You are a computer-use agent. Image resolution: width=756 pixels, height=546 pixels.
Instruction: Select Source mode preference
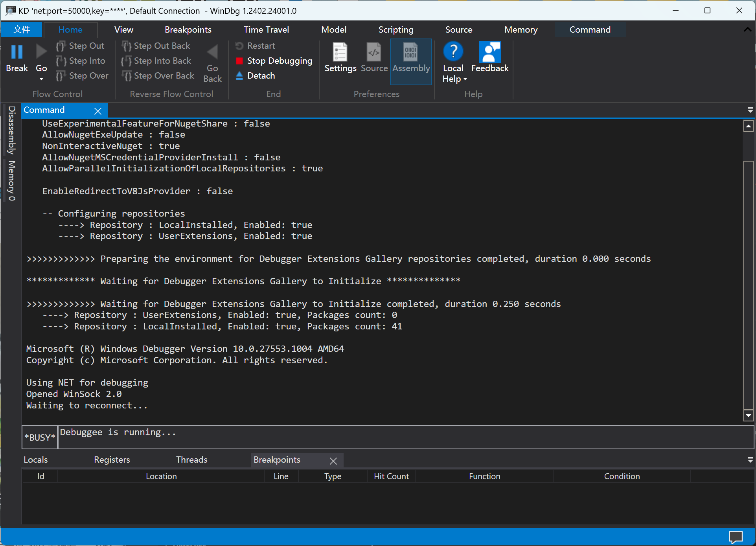[x=374, y=58]
